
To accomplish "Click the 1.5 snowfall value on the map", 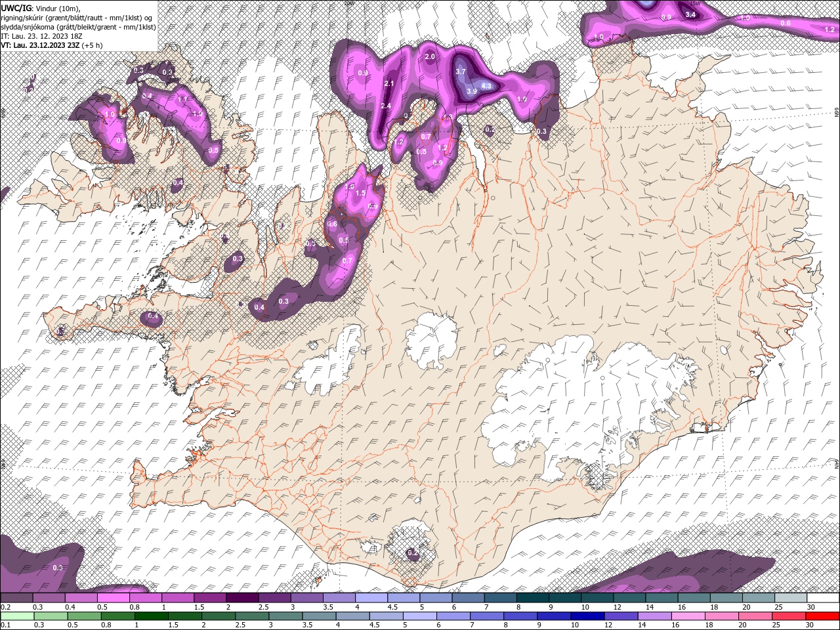I will click(360, 194).
